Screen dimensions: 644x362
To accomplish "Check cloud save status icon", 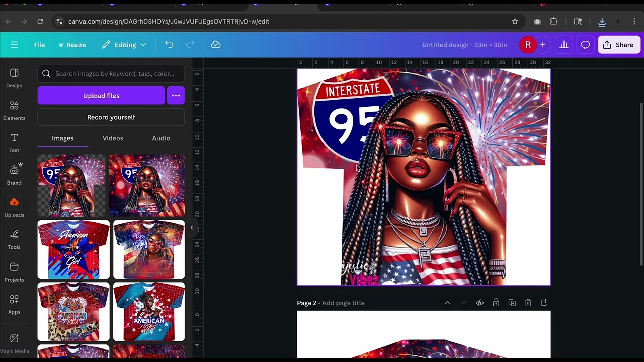I will (x=216, y=45).
